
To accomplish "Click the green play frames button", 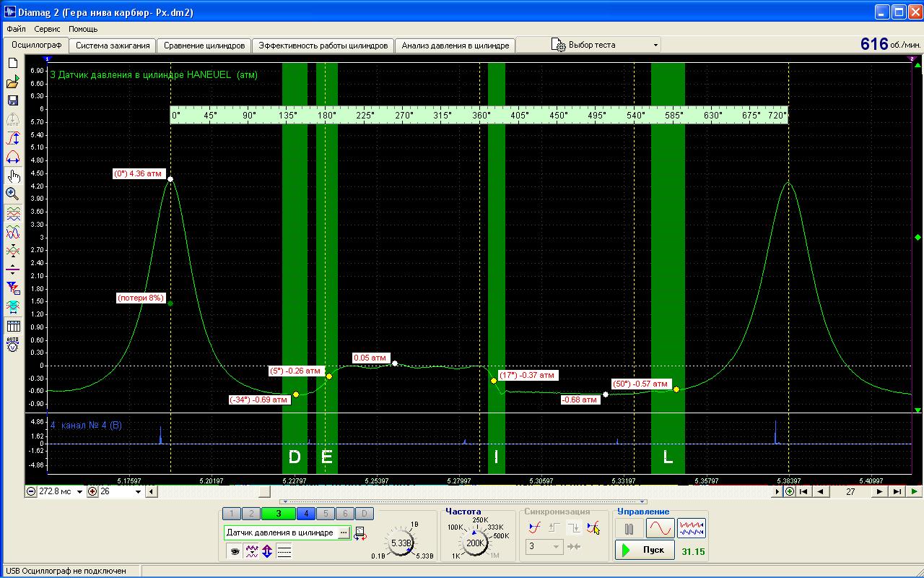I will (x=915, y=491).
